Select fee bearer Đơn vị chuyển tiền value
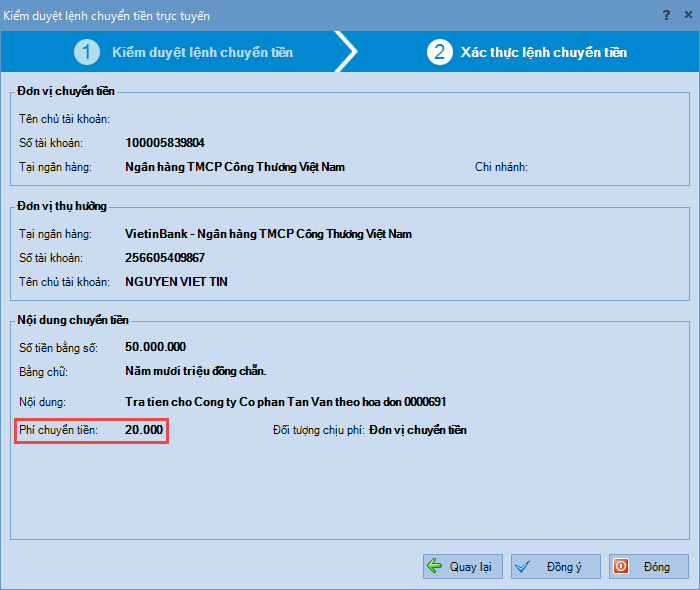 [418, 430]
